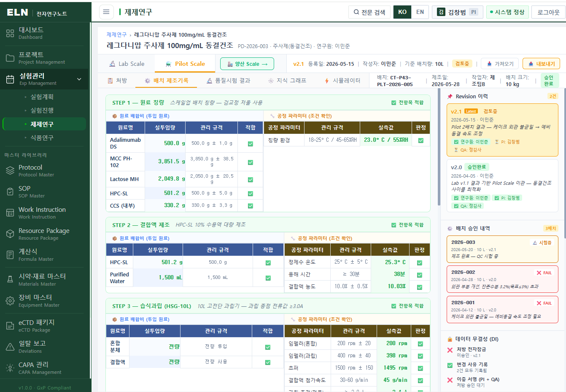The width and height of the screenshot is (566, 392).
Task: Click the red X next to 이중 서명
Action: click(450, 380)
